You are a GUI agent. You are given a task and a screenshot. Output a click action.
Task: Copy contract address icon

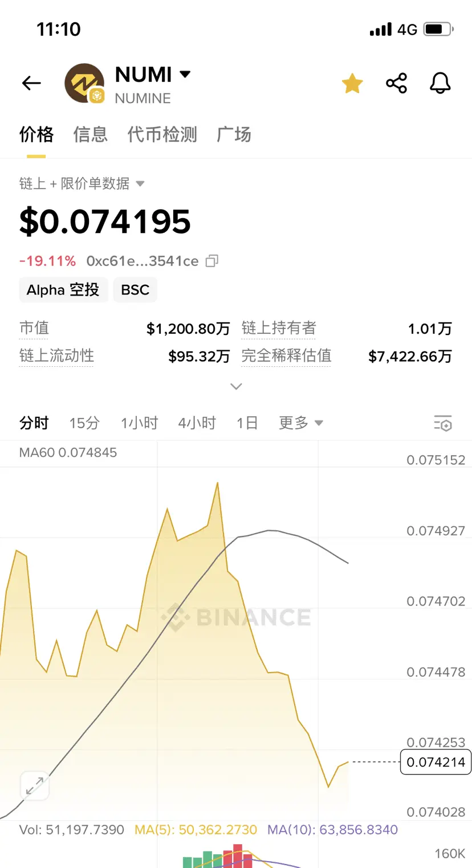click(212, 261)
